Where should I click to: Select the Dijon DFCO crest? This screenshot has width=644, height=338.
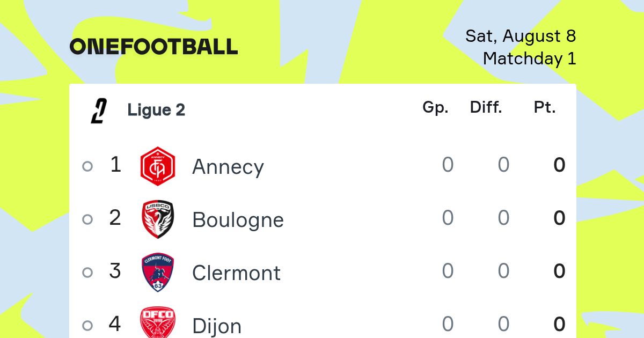coord(157,322)
